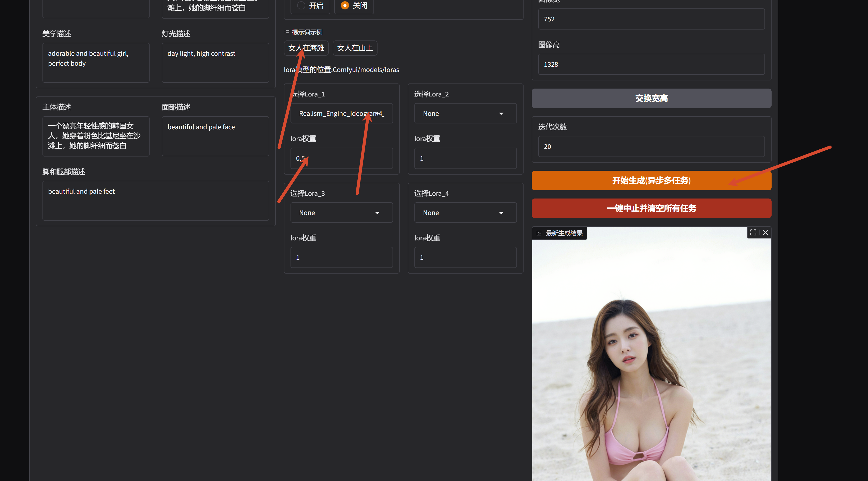Screen dimensions: 868x481
Task: Edit the 主体描述 text box
Action: pos(96,136)
